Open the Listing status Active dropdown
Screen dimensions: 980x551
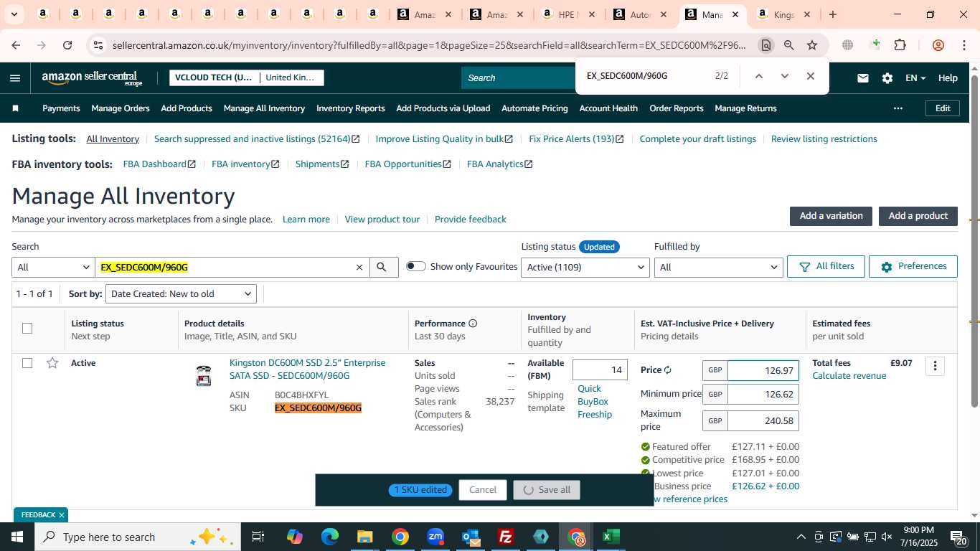585,268
